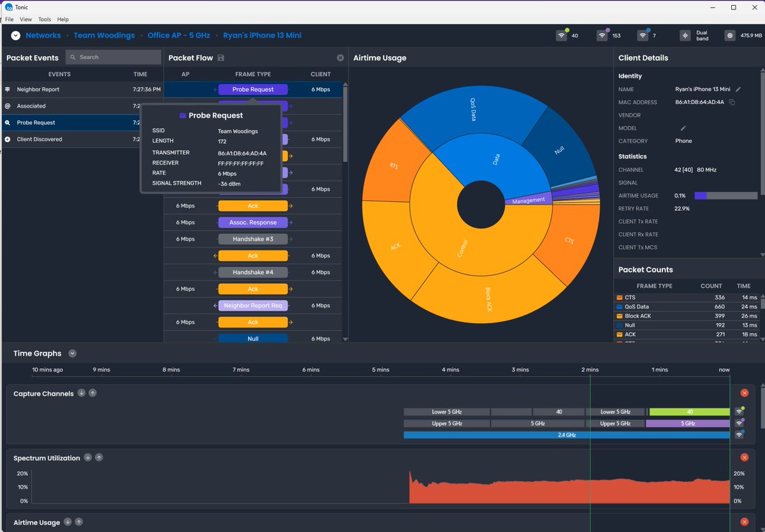Click the ACK row envelope icon in Packet Counts
Image resolution: width=765 pixels, height=532 pixels.
click(x=620, y=334)
